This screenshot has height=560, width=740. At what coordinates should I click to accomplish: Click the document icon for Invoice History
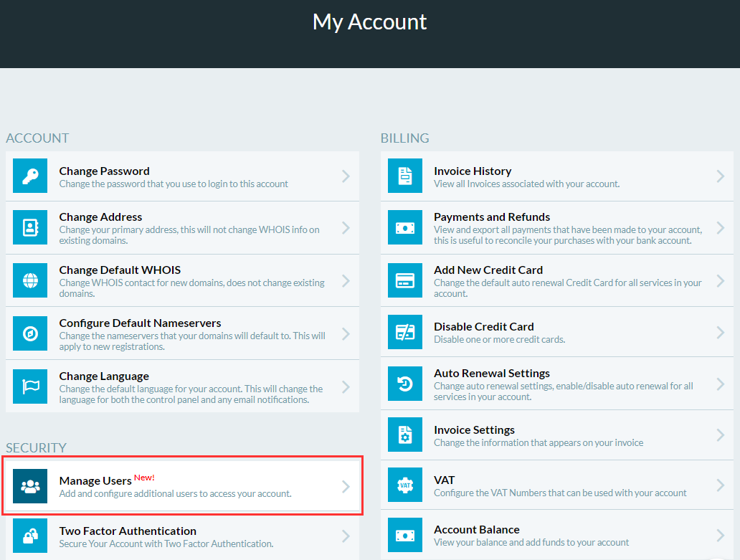[x=405, y=176]
